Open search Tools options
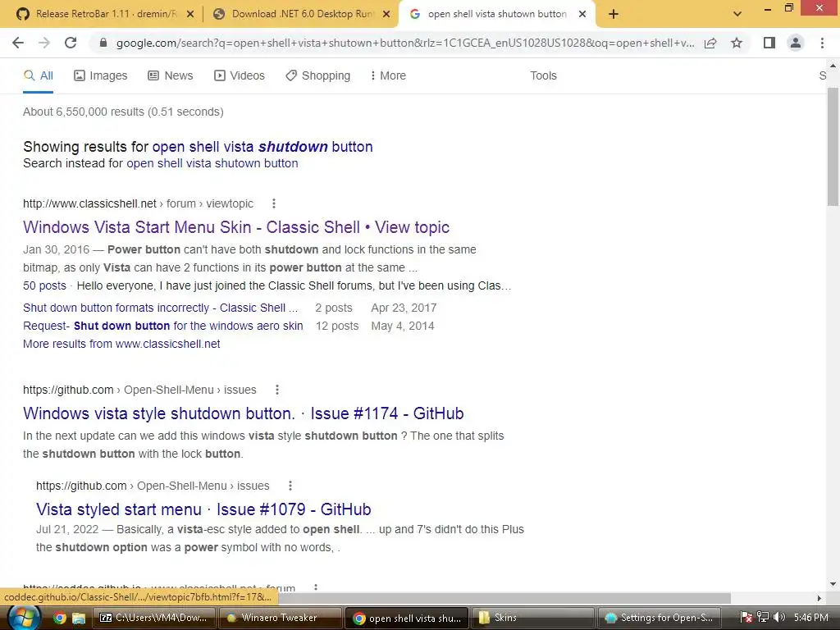Screen dimensions: 840x630 (543, 75)
